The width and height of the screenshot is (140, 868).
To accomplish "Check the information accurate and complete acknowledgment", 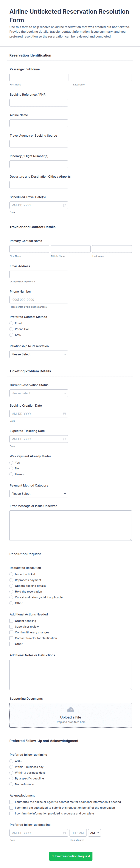I will click(11, 813).
